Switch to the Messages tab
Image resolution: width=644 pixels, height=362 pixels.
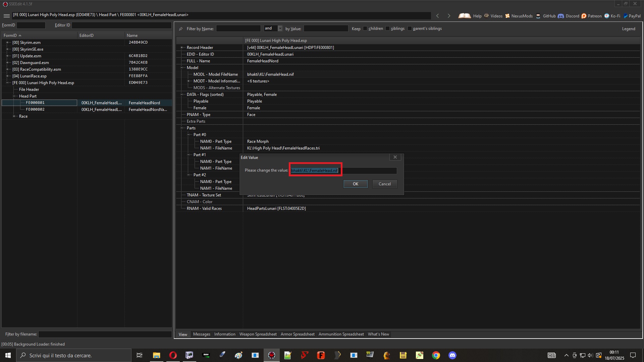click(x=202, y=334)
